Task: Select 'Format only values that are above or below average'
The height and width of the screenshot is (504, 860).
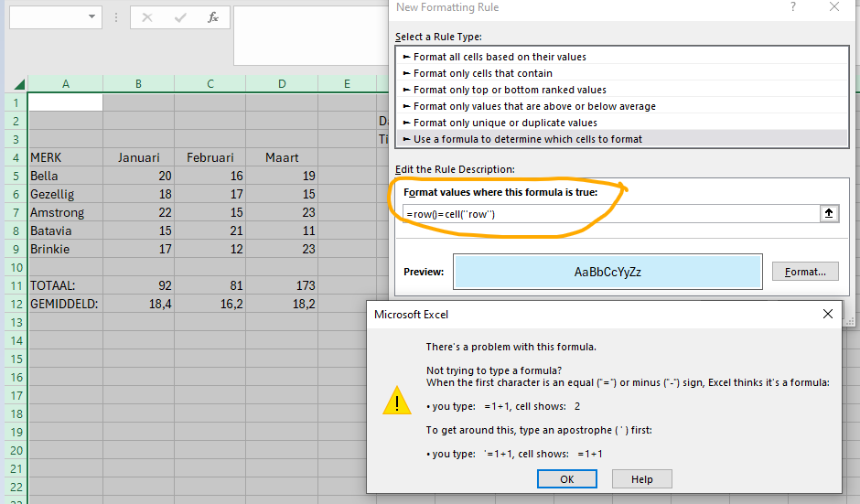Action: click(621, 106)
